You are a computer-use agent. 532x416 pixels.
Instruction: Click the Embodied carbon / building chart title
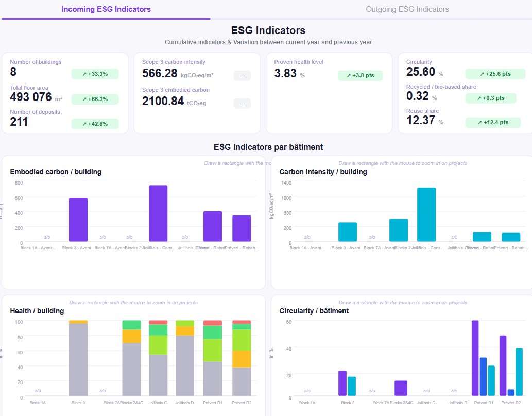pyautogui.click(x=56, y=172)
